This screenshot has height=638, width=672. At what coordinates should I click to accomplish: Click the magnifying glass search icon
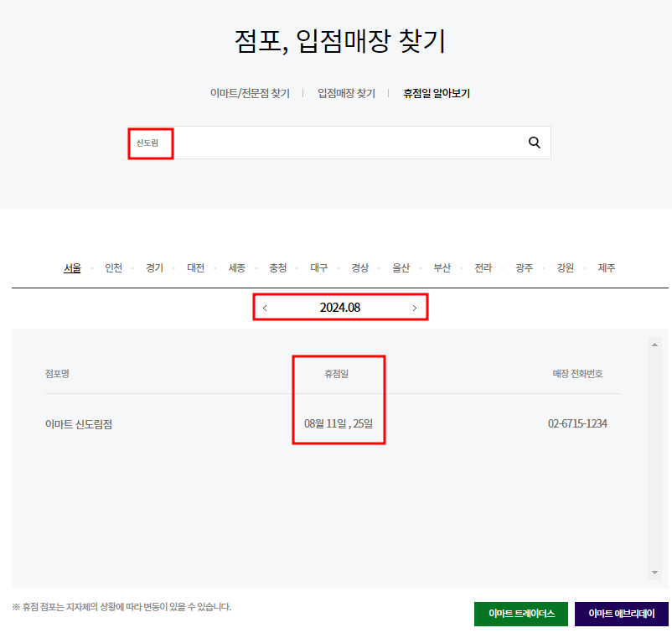coord(535,142)
